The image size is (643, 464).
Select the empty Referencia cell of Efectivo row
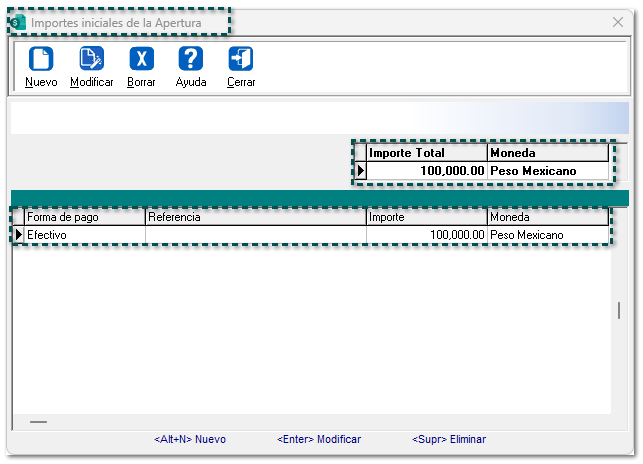coord(255,235)
